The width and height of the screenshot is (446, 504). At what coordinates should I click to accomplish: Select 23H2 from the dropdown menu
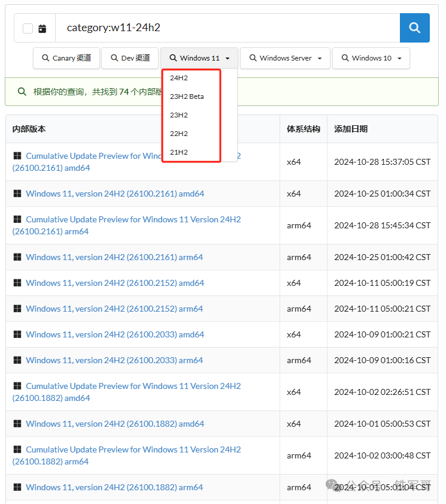point(179,115)
